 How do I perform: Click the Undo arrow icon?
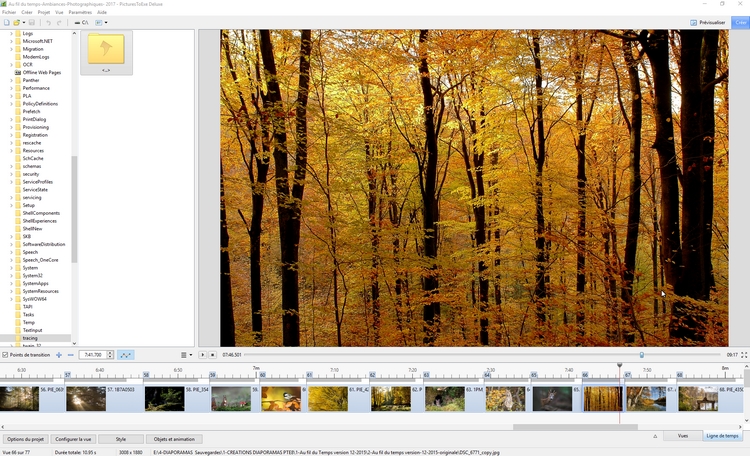pos(46,22)
